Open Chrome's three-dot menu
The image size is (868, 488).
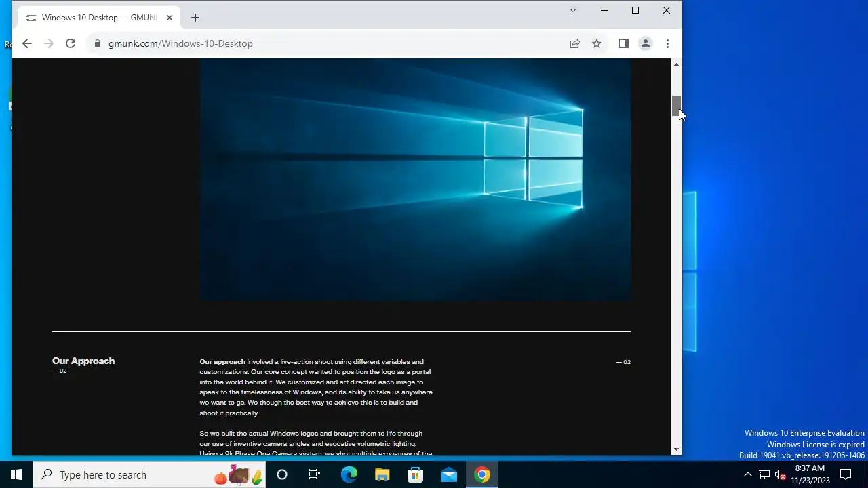point(667,43)
